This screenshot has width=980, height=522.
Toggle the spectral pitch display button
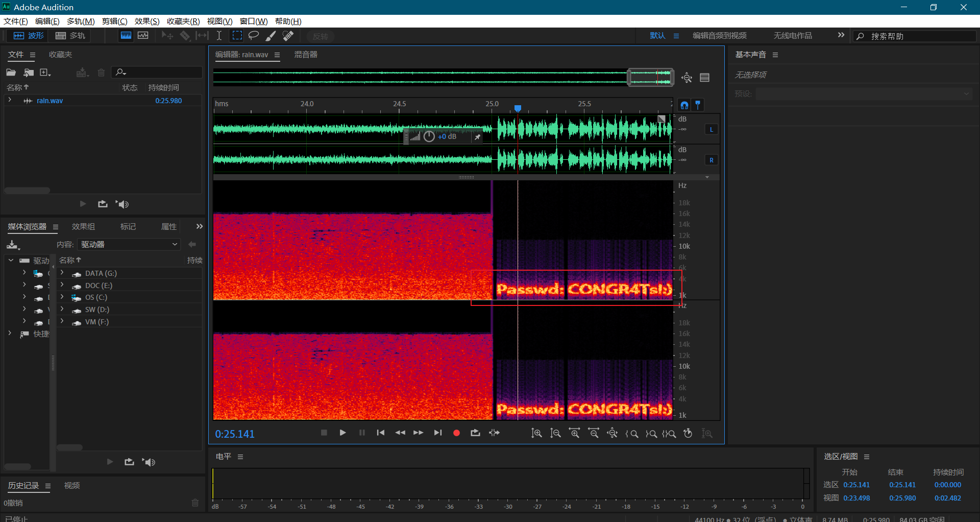pyautogui.click(x=143, y=36)
